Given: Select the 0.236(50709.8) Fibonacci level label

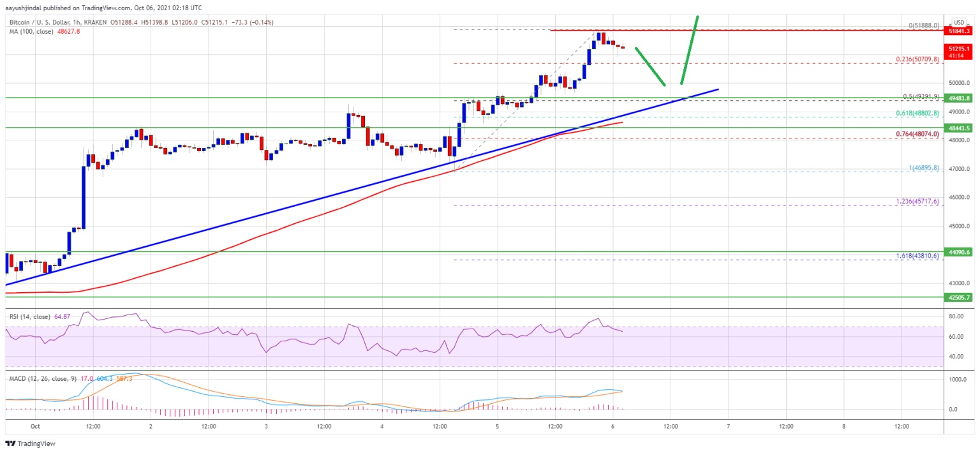Looking at the screenshot, I should click(x=917, y=59).
